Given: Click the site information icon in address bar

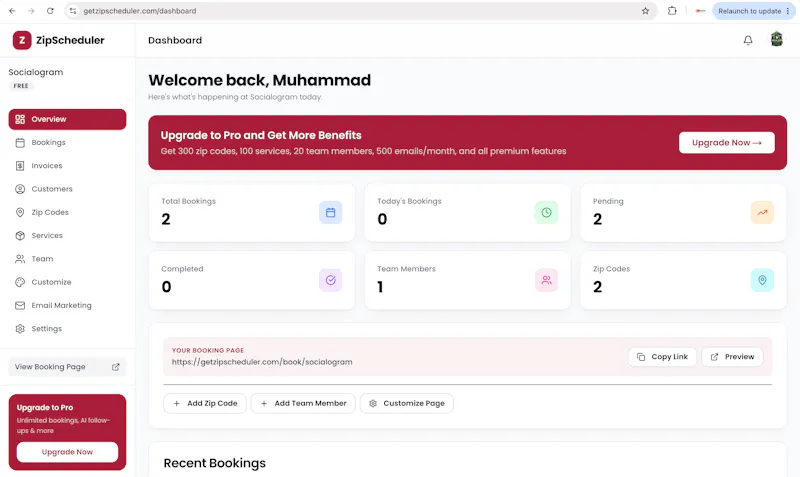Looking at the screenshot, I should (x=73, y=11).
